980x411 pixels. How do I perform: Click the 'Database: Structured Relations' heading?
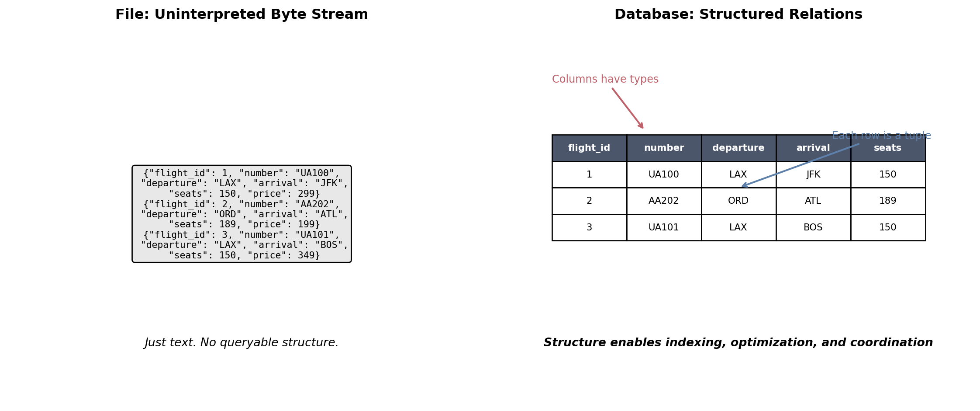click(738, 15)
